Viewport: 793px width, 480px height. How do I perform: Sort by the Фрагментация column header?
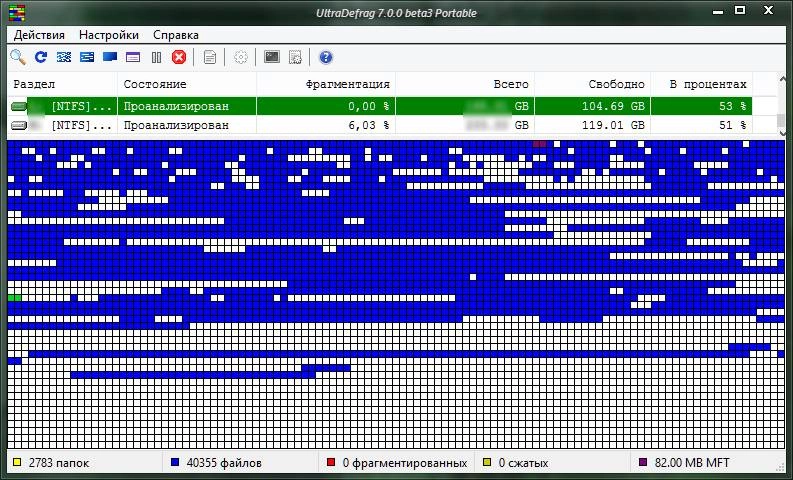pyautogui.click(x=326, y=84)
